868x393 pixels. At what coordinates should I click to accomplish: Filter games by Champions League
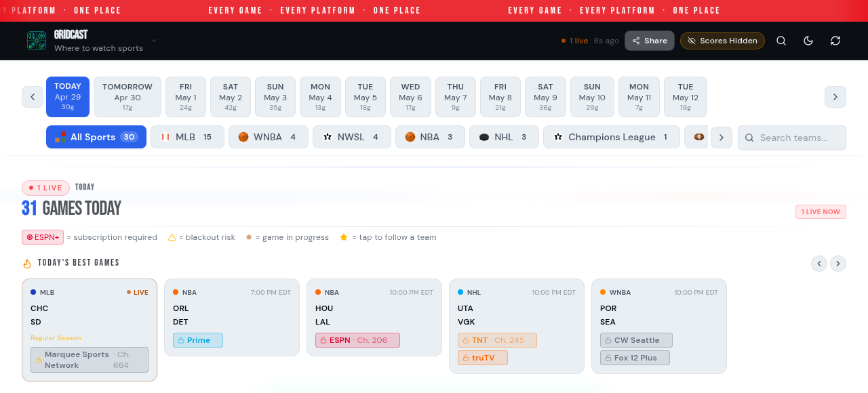pyautogui.click(x=612, y=137)
